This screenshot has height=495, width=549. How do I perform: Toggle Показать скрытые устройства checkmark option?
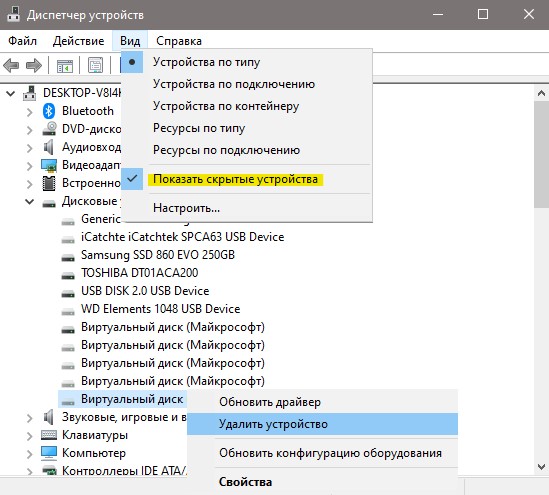click(235, 179)
